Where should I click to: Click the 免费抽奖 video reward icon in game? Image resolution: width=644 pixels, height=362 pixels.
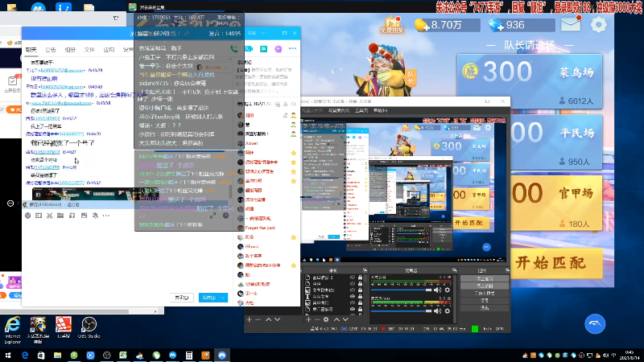tap(392, 25)
